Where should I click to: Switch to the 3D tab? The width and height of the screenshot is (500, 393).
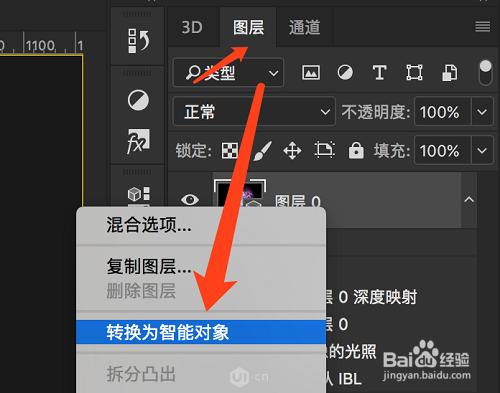pos(192,27)
